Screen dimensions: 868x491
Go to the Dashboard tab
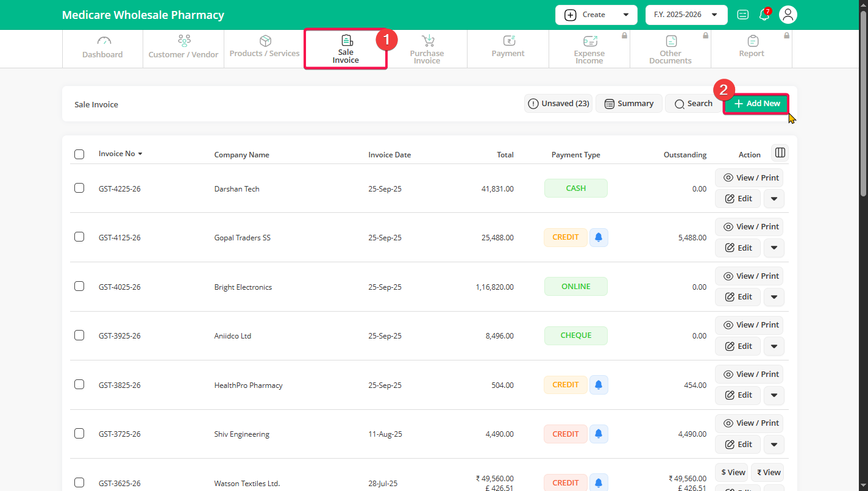(x=102, y=48)
